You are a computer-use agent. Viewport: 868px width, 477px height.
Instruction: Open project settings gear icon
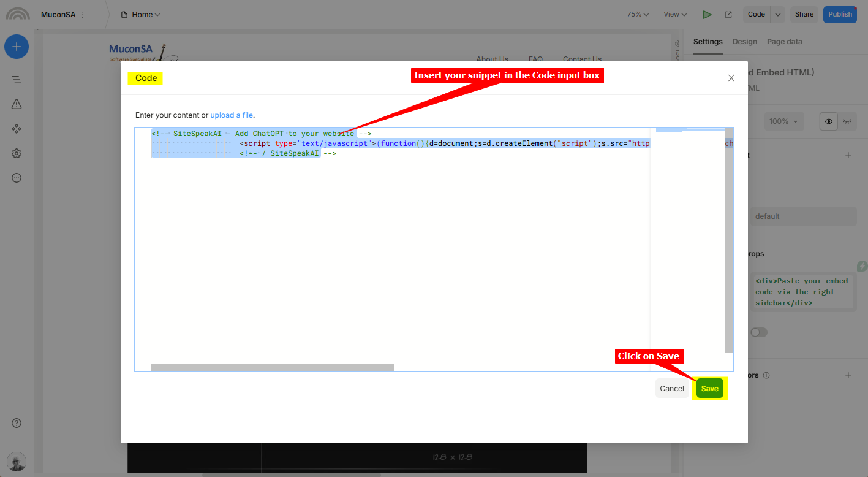tap(17, 153)
